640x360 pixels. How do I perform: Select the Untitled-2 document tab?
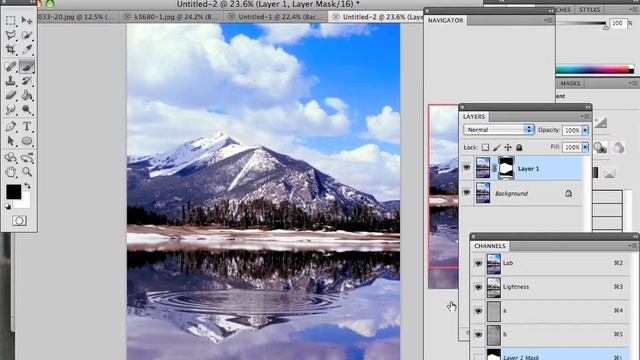(376, 17)
